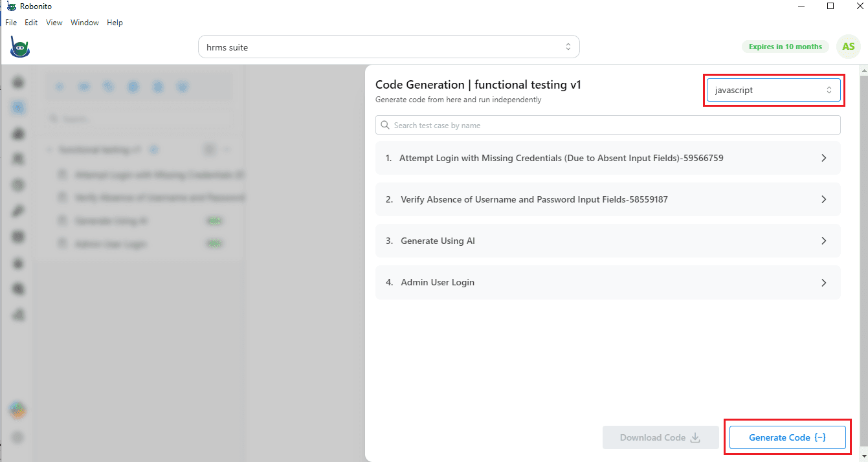Click the Generate Code button
Image resolution: width=868 pixels, height=462 pixels.
click(787, 437)
